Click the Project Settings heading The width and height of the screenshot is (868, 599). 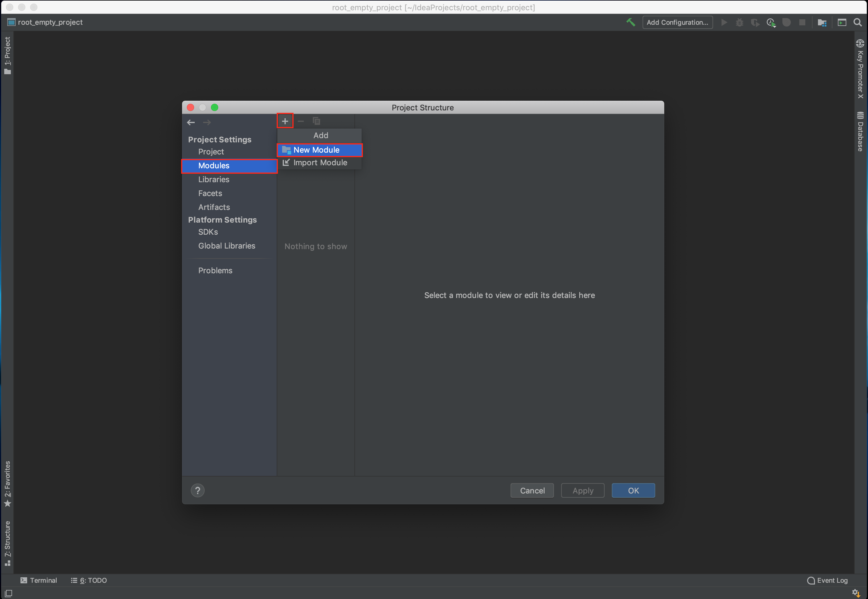tap(220, 140)
